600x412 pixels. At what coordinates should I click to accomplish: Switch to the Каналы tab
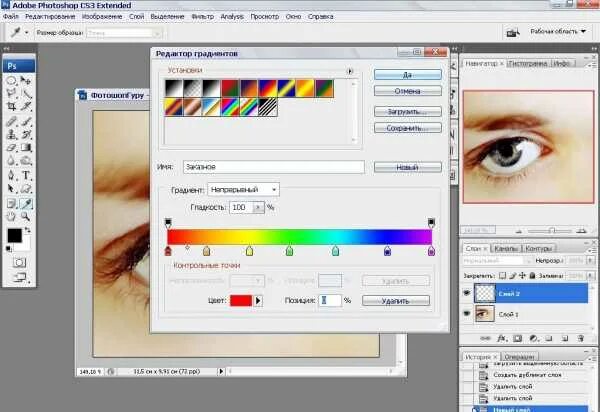(506, 249)
